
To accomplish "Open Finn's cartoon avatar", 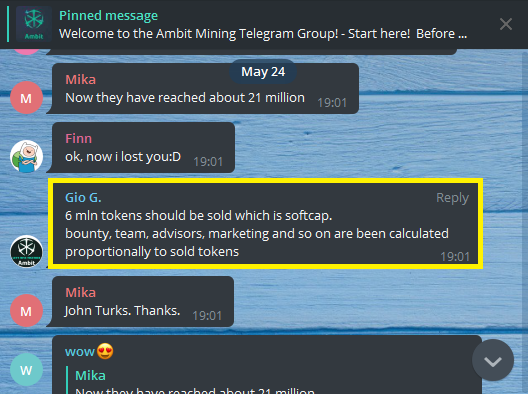I will pyautogui.click(x=26, y=157).
